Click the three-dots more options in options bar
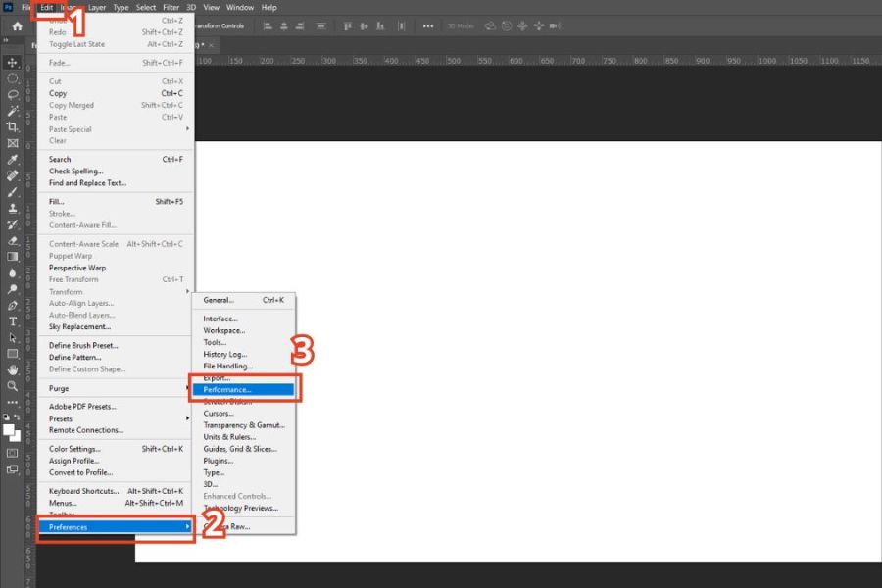Image resolution: width=882 pixels, height=588 pixels. click(x=427, y=26)
